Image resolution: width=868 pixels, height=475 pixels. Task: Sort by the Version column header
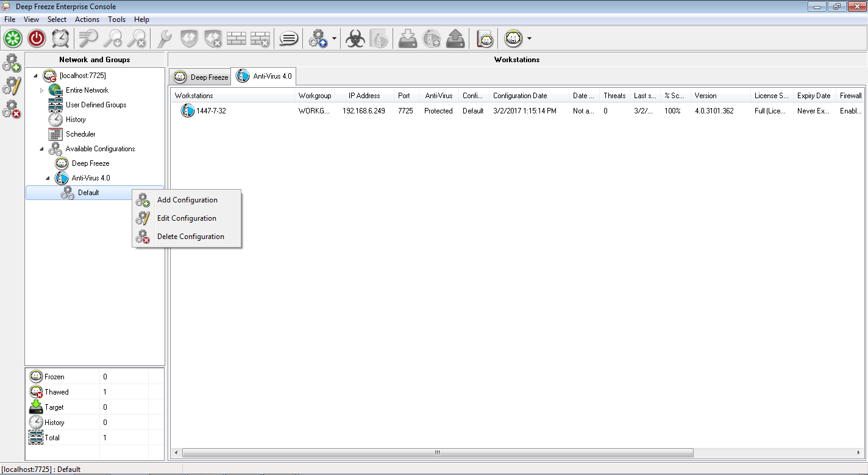pos(721,96)
